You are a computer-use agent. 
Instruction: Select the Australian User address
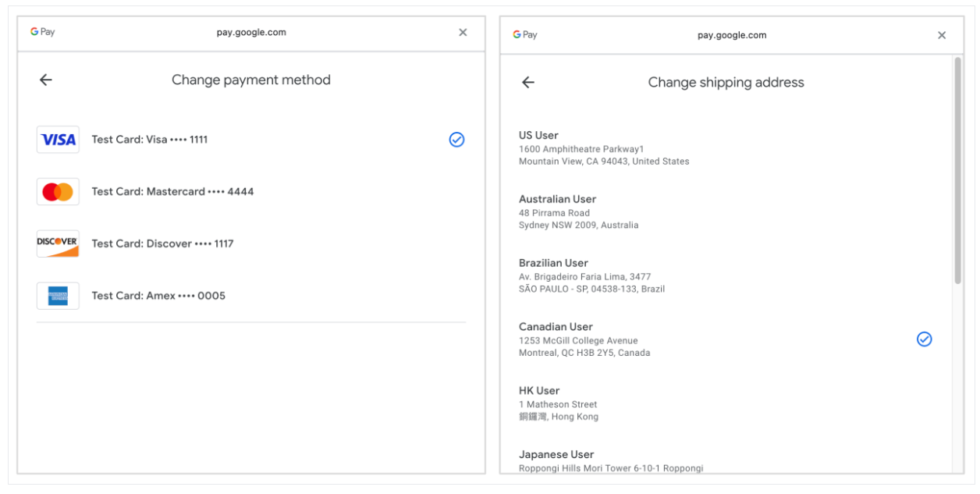coord(578,211)
